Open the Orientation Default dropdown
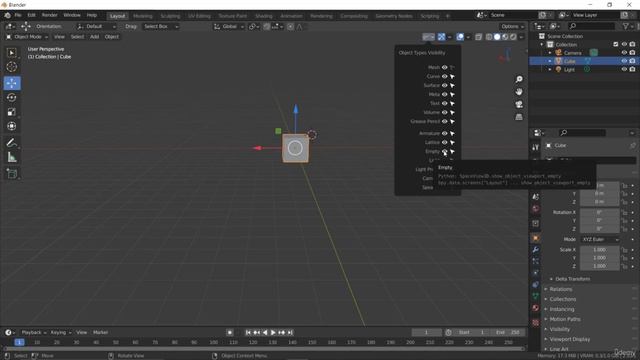This screenshot has height=360, width=640. pos(96,27)
